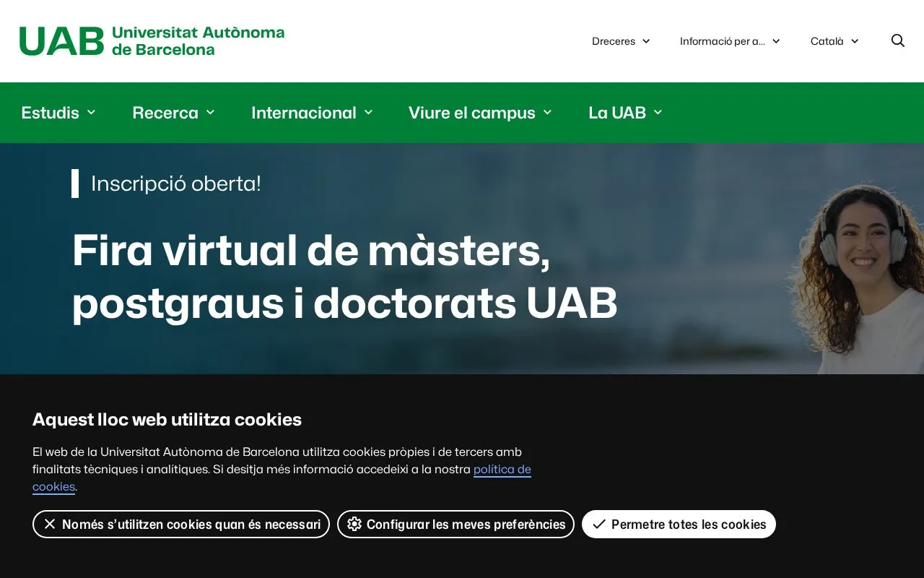Click Configurar les meves preferències
Screen dimensions: 924x578
point(456,524)
